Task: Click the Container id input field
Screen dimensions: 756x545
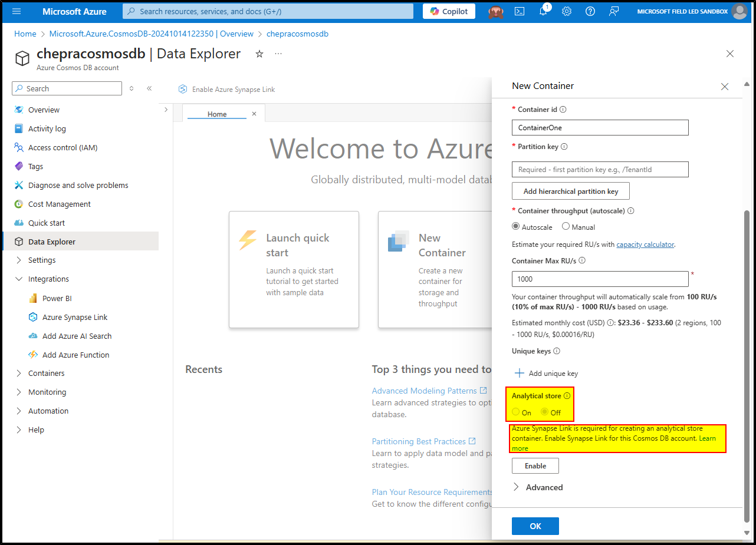Action: (600, 128)
